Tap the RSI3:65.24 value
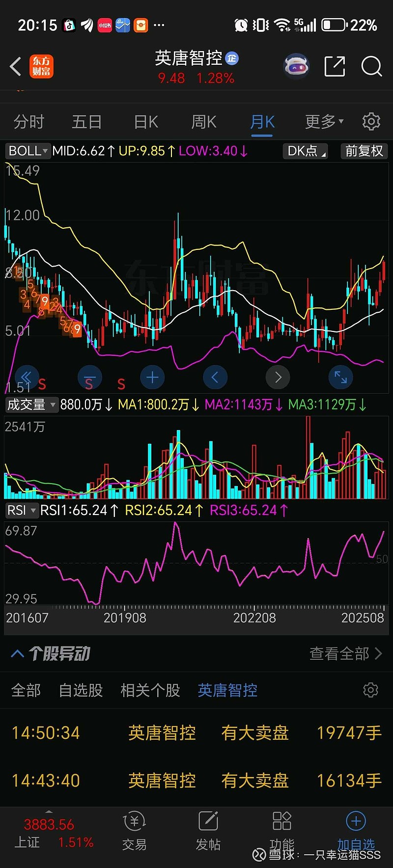The height and width of the screenshot is (868, 393). coord(249,510)
